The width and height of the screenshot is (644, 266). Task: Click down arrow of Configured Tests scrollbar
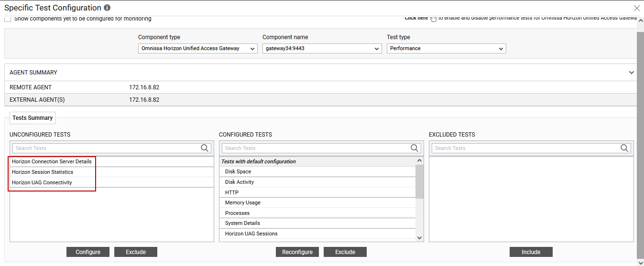419,237
